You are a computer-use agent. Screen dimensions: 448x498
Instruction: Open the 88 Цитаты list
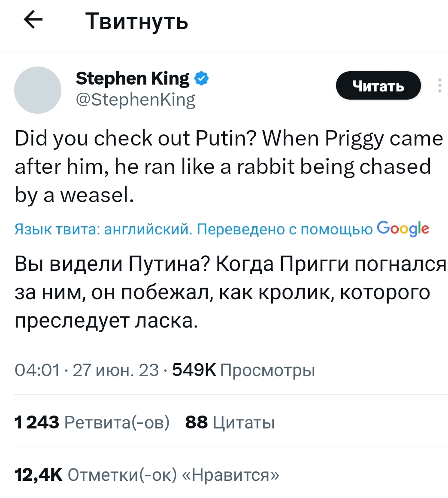[x=230, y=422]
